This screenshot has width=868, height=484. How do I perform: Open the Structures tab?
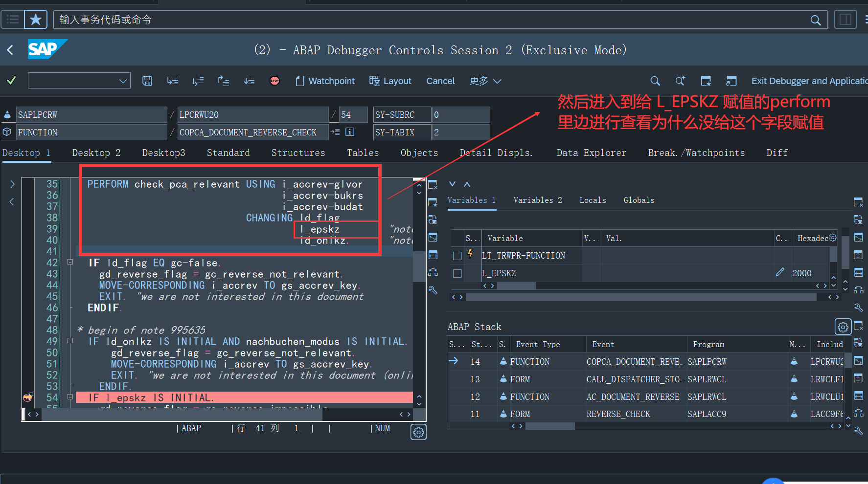(x=298, y=153)
